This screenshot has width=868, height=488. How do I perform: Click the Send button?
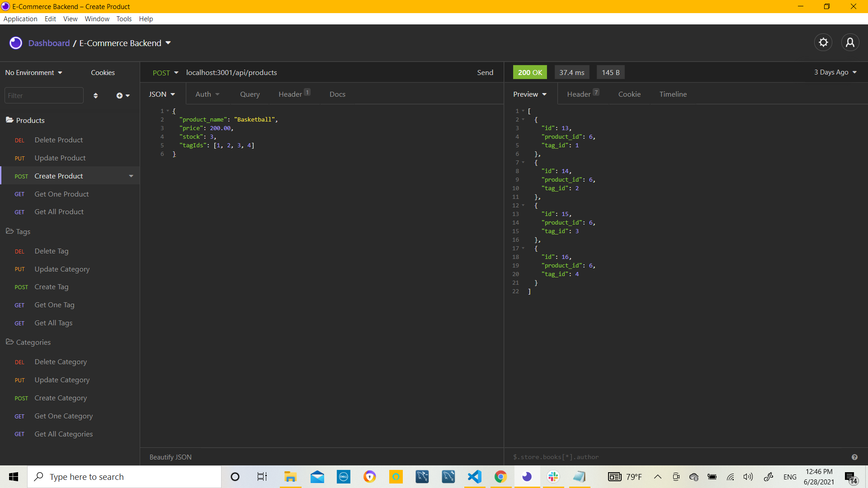(485, 72)
